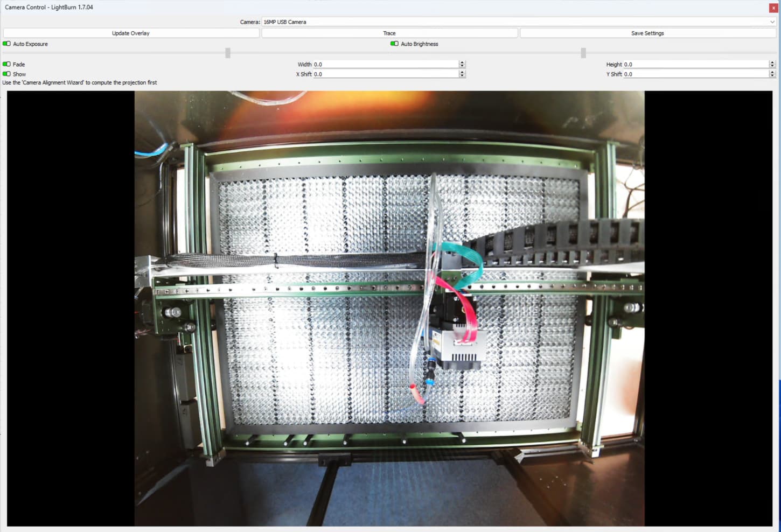Toggle the Fade switch
781x532 pixels.
coord(6,64)
